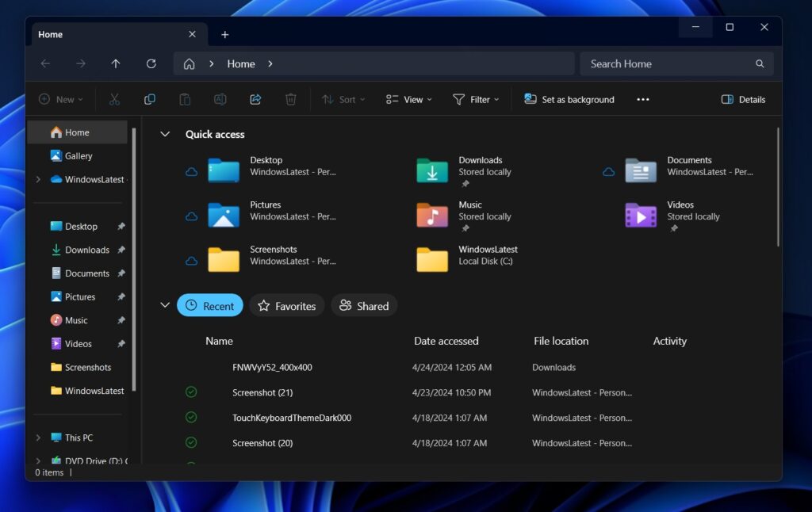Click the Share icon in the toolbar
The height and width of the screenshot is (512, 812).
(x=255, y=98)
